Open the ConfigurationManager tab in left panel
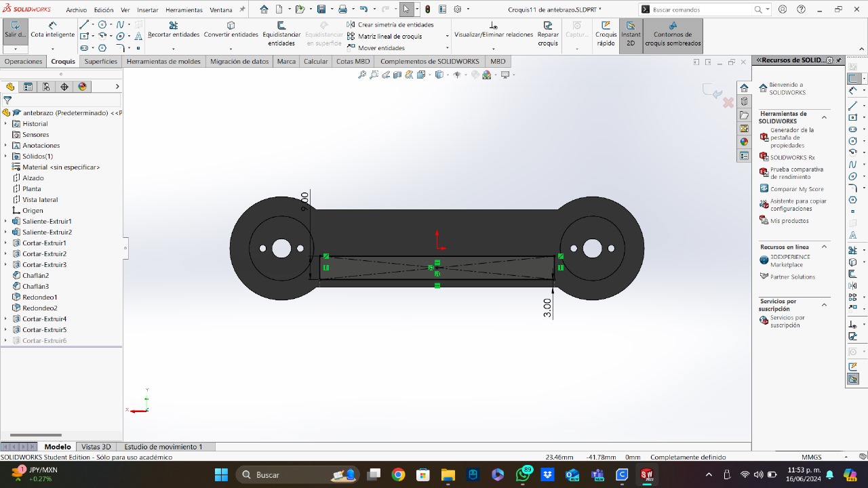The image size is (868, 488). pos(46,87)
